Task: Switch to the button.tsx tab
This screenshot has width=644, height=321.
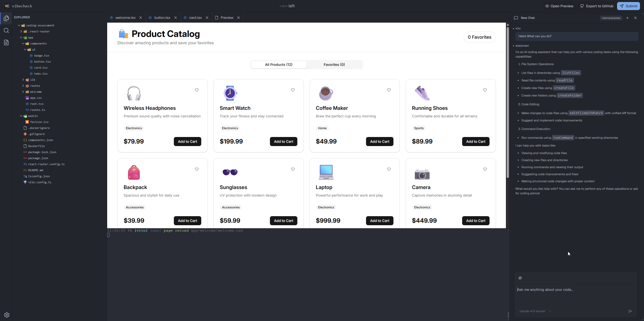Action: [x=162, y=18]
